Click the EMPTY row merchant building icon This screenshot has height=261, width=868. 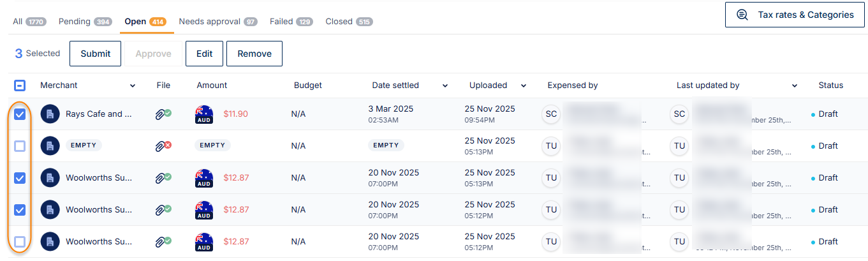[50, 146]
